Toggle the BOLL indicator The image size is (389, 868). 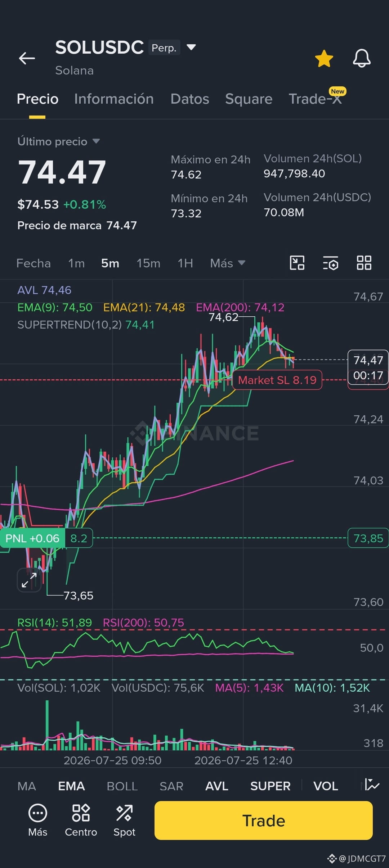pos(122,786)
